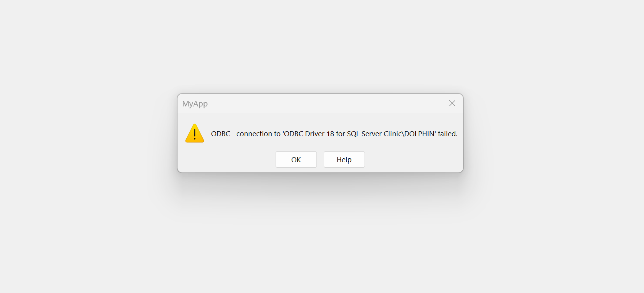Click the word 'for' in the message
The width and height of the screenshot is (644, 293).
[x=341, y=134]
